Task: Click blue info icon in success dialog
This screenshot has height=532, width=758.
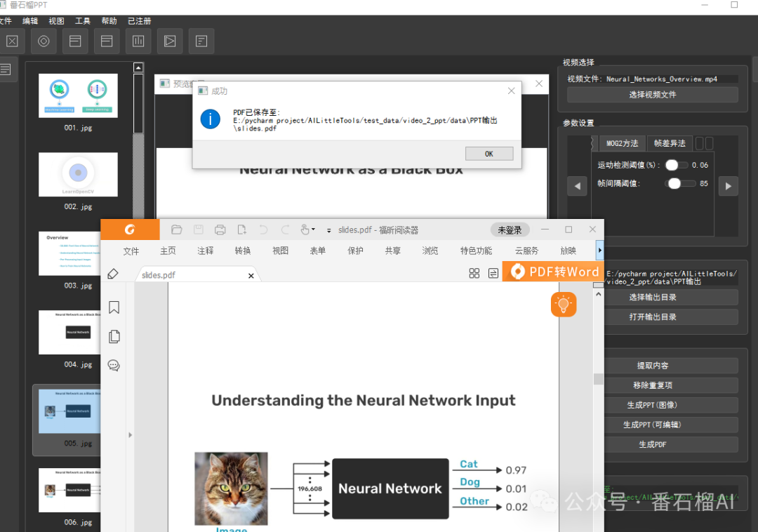Action: click(x=211, y=119)
